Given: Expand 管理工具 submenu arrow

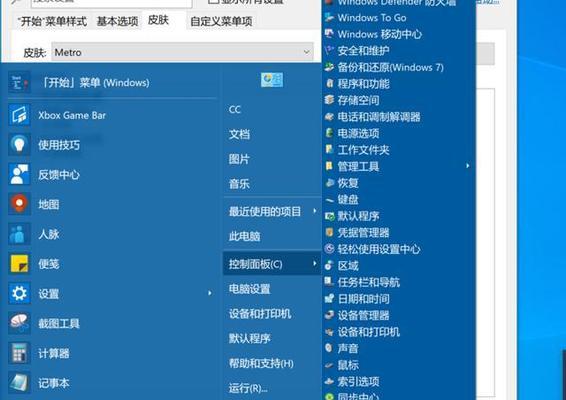Looking at the screenshot, I should coord(468,166).
